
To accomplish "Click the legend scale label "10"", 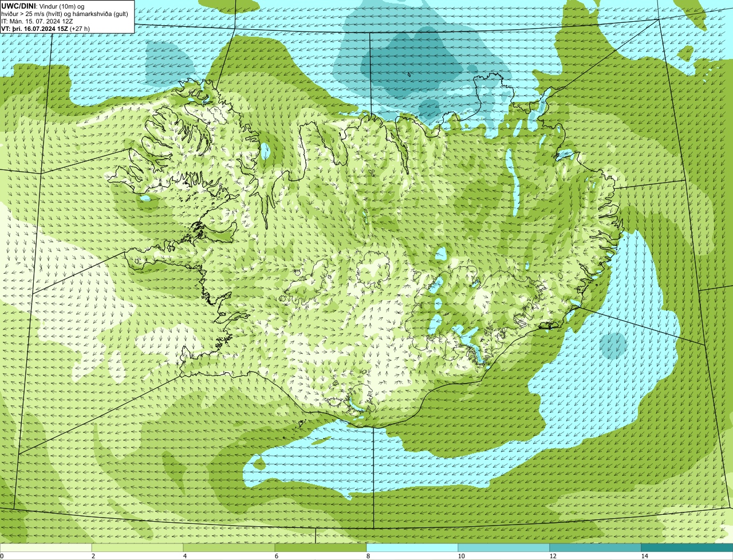I will (461, 556).
